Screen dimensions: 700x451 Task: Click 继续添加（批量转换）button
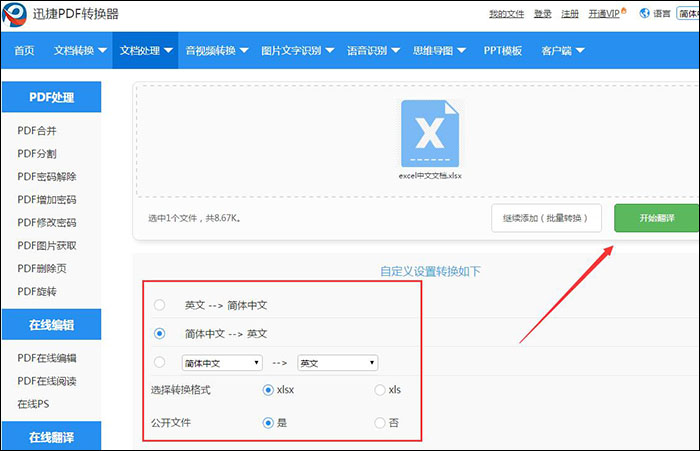point(546,218)
